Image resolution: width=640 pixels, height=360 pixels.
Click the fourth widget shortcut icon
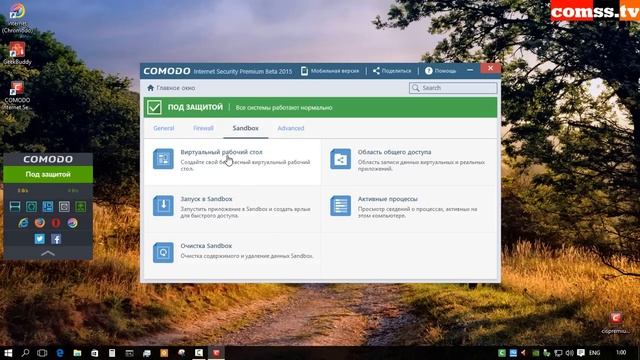pos(64,207)
